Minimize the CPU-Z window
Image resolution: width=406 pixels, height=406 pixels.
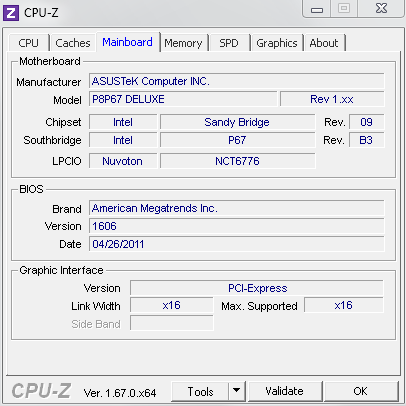(x=317, y=9)
